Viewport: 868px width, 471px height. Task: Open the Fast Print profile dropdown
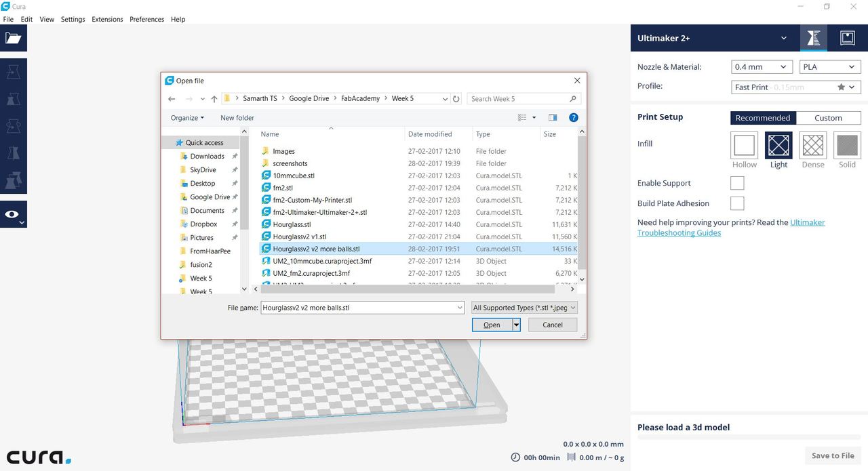click(x=795, y=87)
